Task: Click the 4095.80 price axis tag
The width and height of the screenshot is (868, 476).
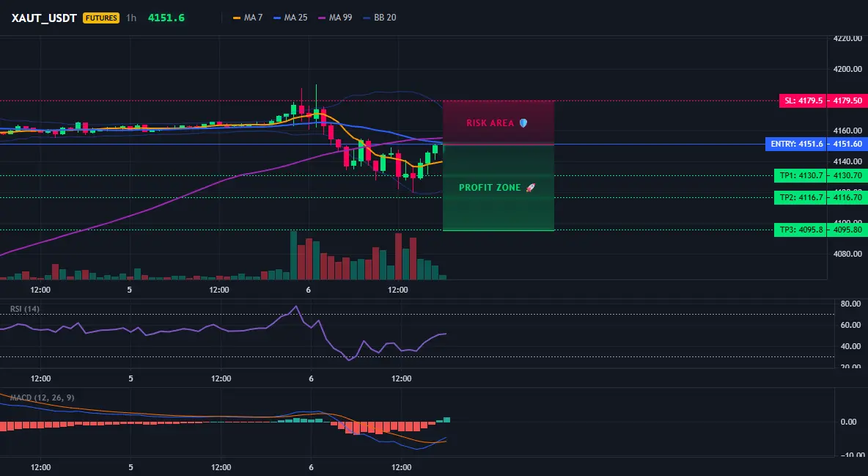Action: click(847, 230)
